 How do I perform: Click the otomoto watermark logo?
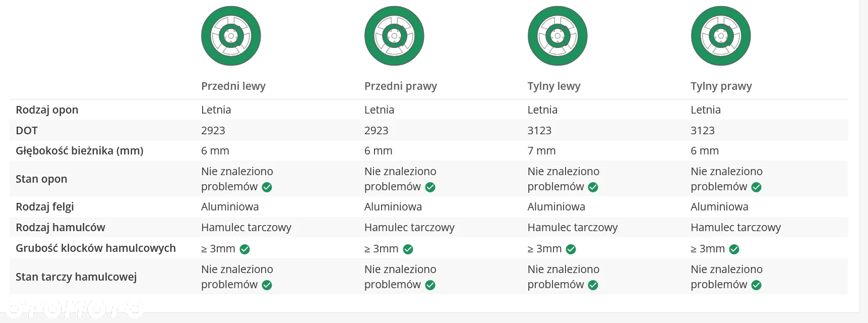click(x=73, y=309)
